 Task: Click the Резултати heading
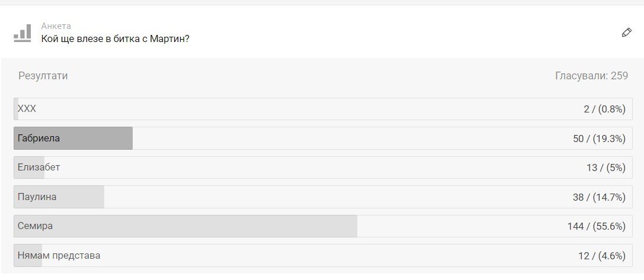43,76
